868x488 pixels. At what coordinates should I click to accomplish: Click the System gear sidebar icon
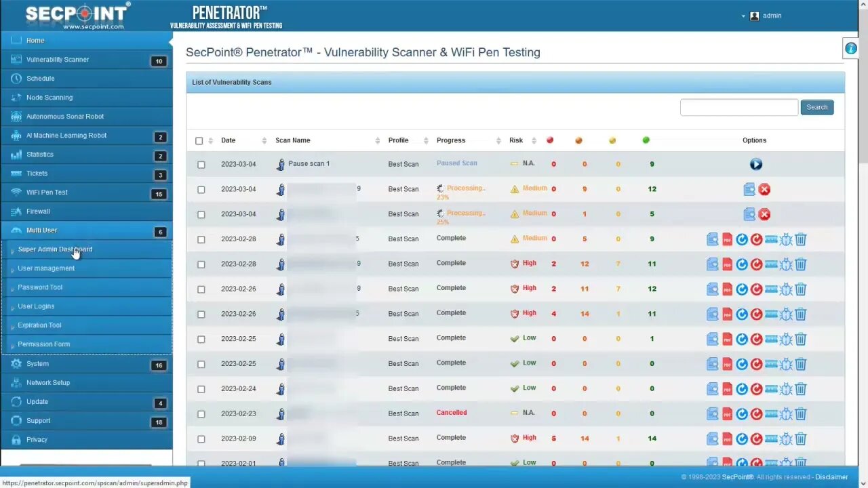click(x=16, y=364)
